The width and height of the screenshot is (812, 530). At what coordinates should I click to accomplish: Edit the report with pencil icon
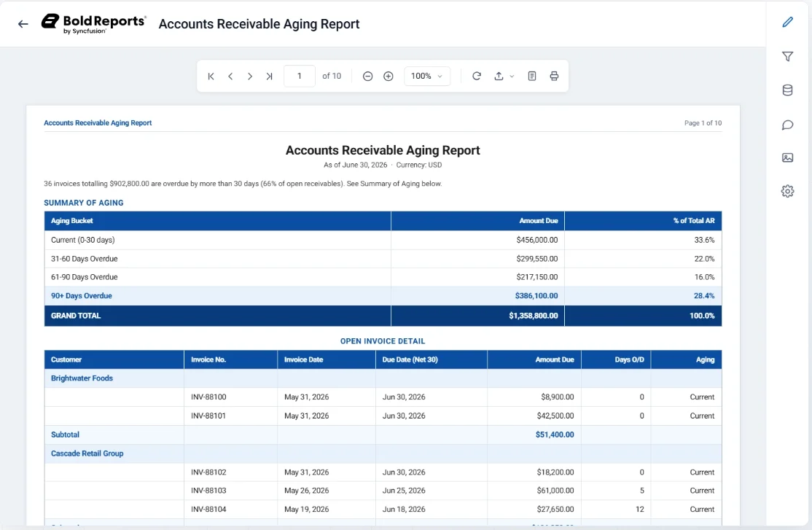pyautogui.click(x=787, y=23)
